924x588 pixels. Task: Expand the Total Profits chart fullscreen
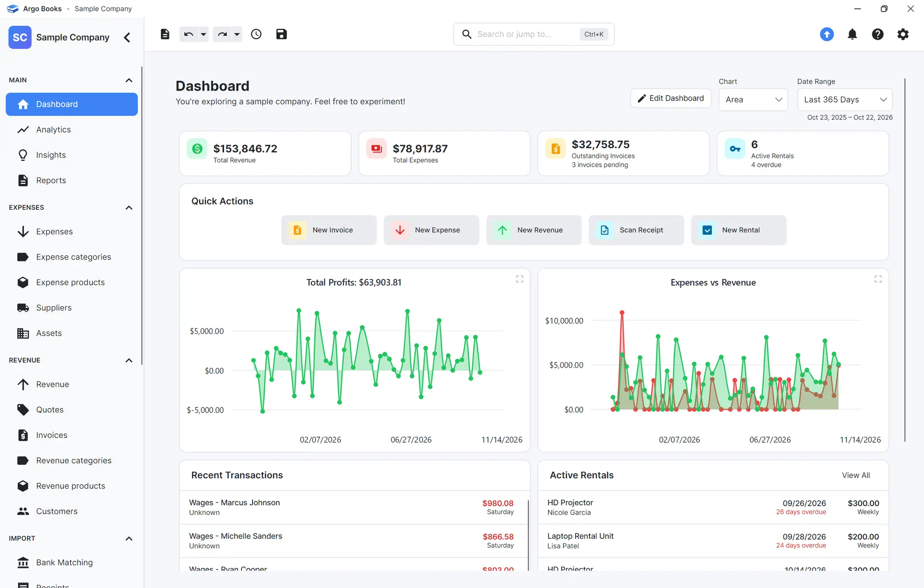pyautogui.click(x=520, y=279)
